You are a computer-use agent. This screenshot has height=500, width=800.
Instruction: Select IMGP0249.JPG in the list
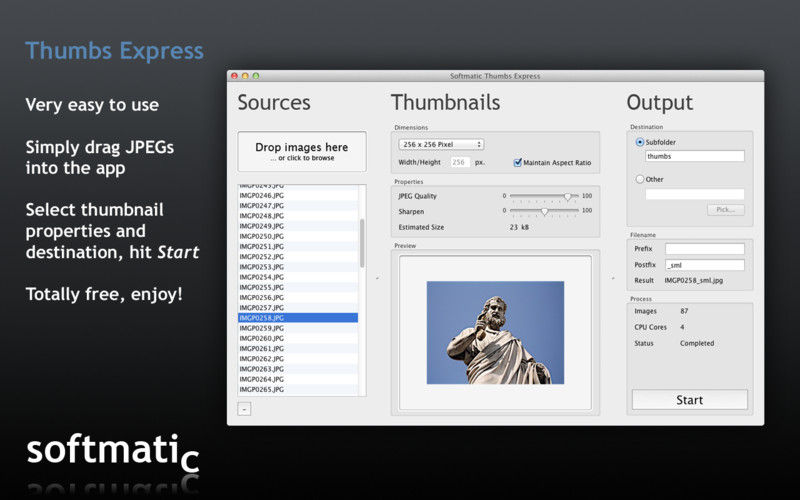point(298,226)
